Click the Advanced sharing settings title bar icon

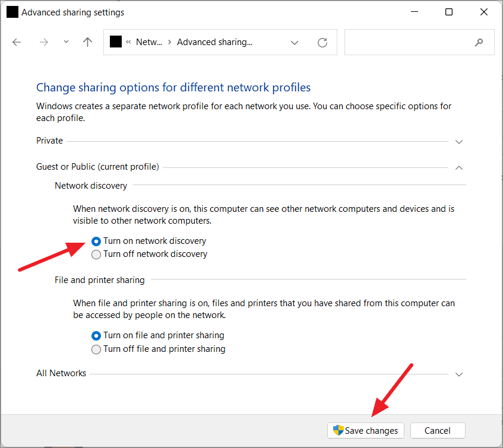point(12,12)
